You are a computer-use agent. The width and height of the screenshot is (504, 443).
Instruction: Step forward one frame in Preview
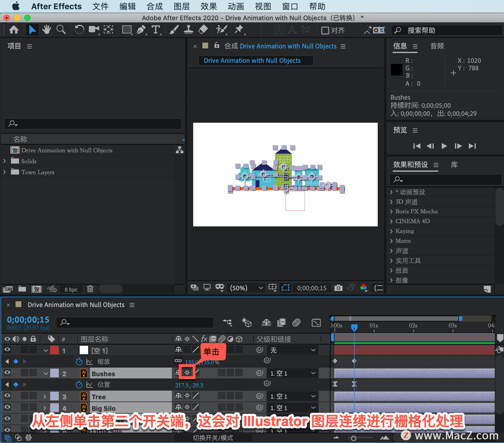tap(458, 146)
